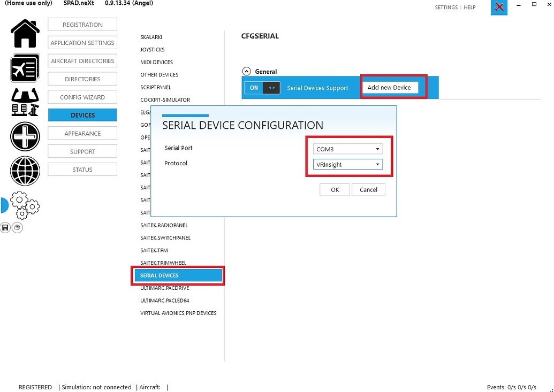Toggle Serial Devices Support ON switch
This screenshot has height=392, width=554.
[x=262, y=88]
